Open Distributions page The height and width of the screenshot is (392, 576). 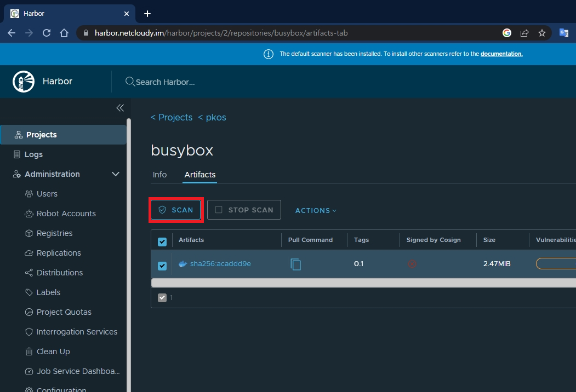pyautogui.click(x=60, y=273)
